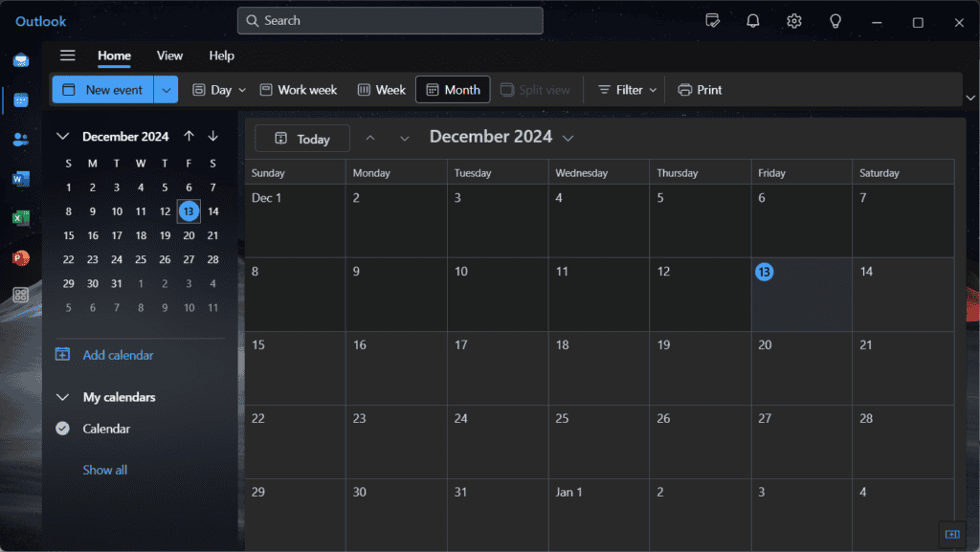980x552 pixels.
Task: Expand the ribbon with the chevron on the right
Action: click(x=970, y=98)
